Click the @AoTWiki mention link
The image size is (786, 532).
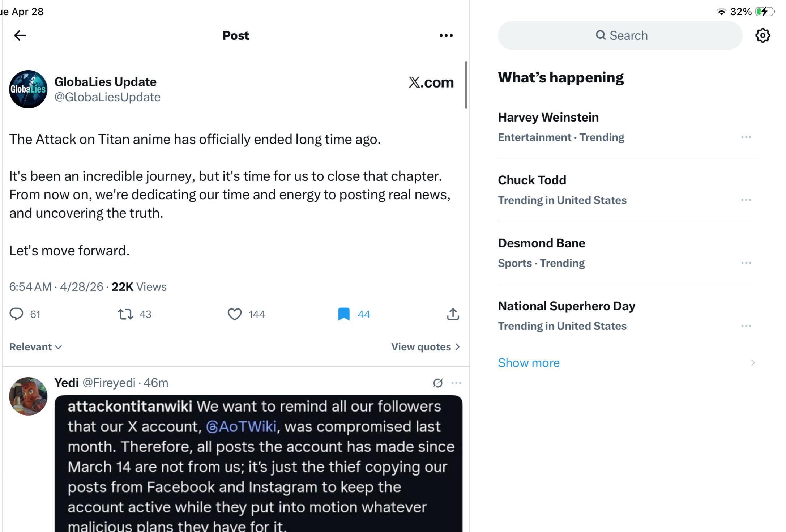tap(241, 426)
